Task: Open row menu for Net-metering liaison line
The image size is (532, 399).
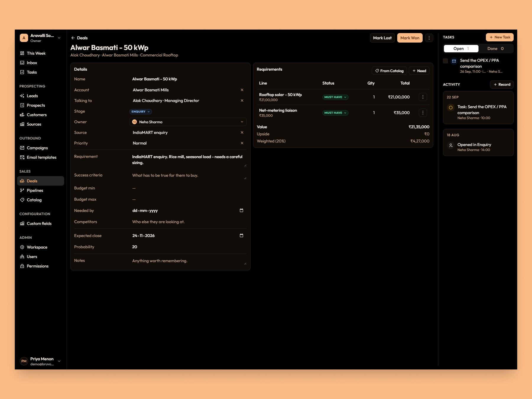Action: click(423, 113)
